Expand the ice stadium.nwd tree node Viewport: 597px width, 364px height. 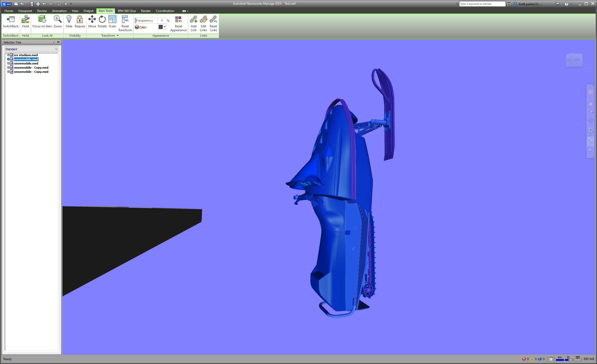click(x=8, y=55)
